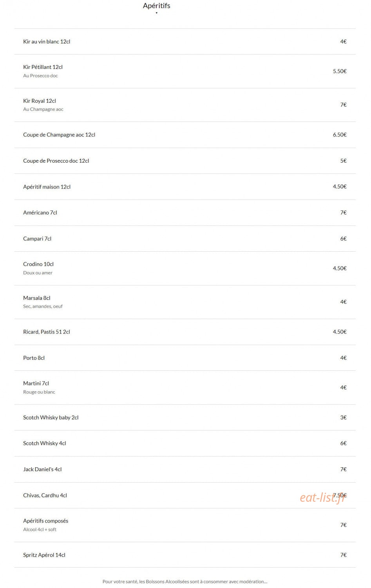The width and height of the screenshot is (371, 588).
Task: Click Kir Royal 12cl entry
Action: [185, 105]
